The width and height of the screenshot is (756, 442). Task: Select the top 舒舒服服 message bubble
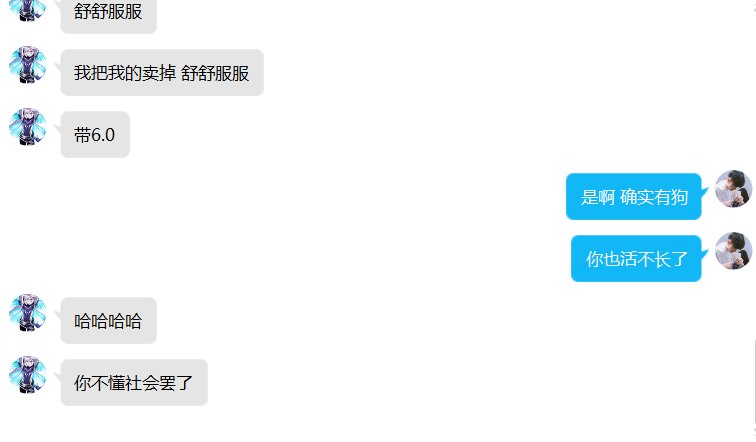coord(108,15)
